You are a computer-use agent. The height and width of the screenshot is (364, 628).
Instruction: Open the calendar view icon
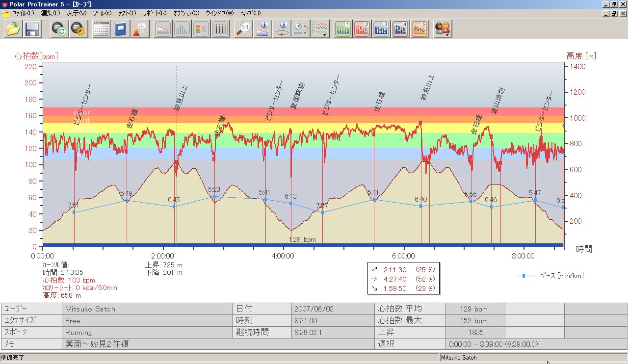102,29
